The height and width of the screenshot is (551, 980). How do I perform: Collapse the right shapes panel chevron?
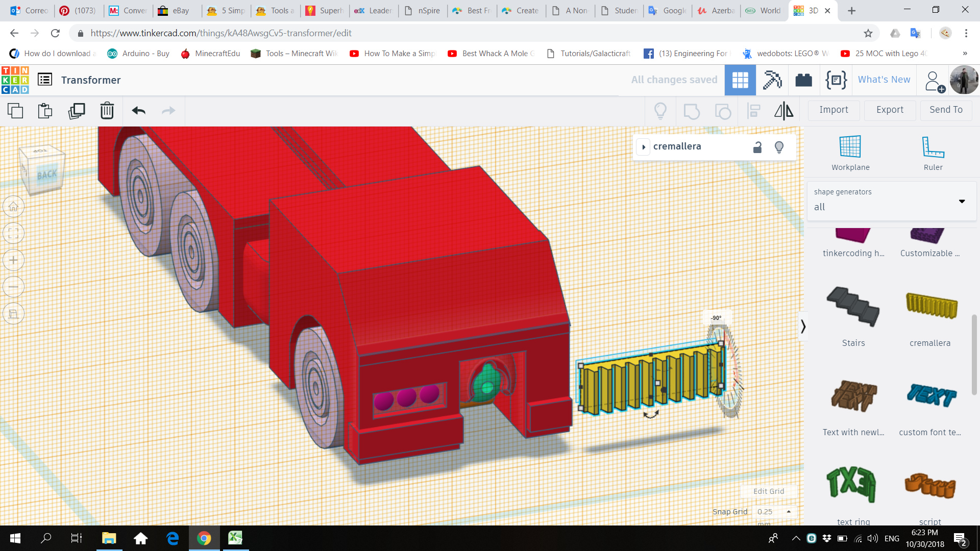[803, 326]
